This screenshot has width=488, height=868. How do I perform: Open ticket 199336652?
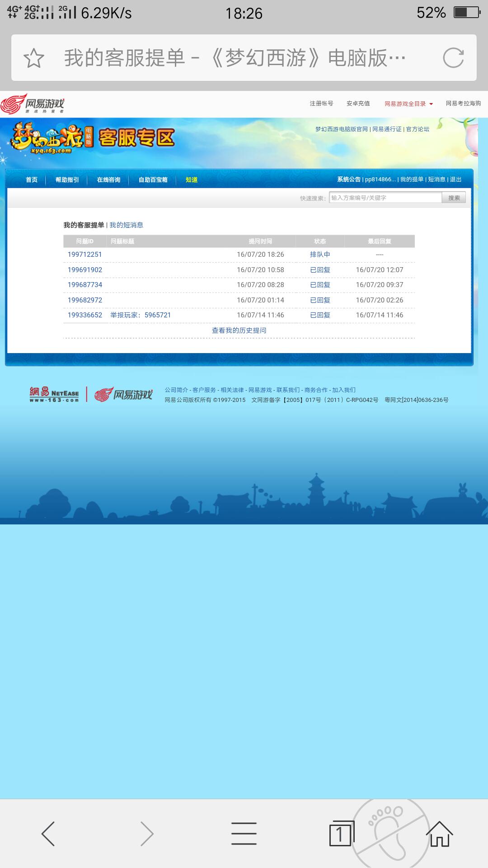point(85,315)
